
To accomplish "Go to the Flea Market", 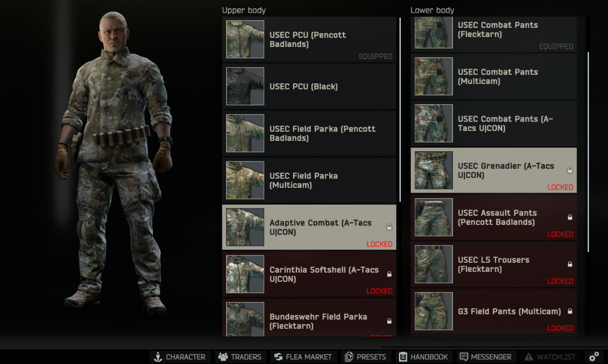I will click(x=304, y=357).
